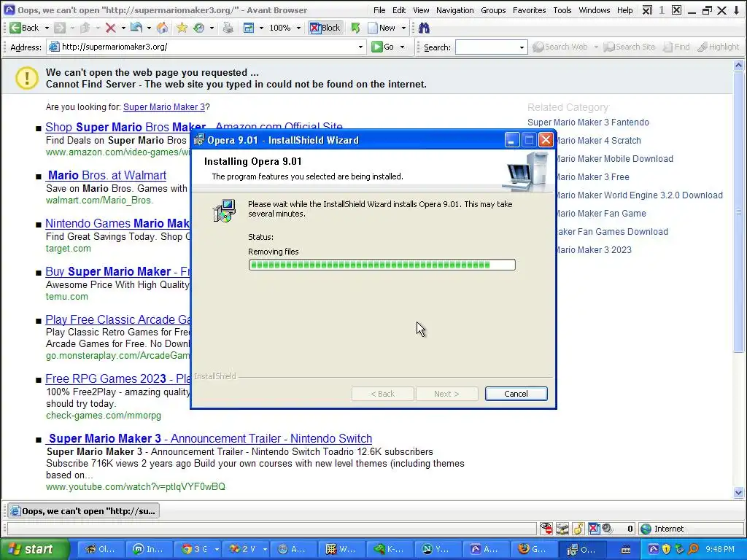This screenshot has height=560, width=747.
Task: Open the Search box dropdown arrow
Action: [x=522, y=47]
